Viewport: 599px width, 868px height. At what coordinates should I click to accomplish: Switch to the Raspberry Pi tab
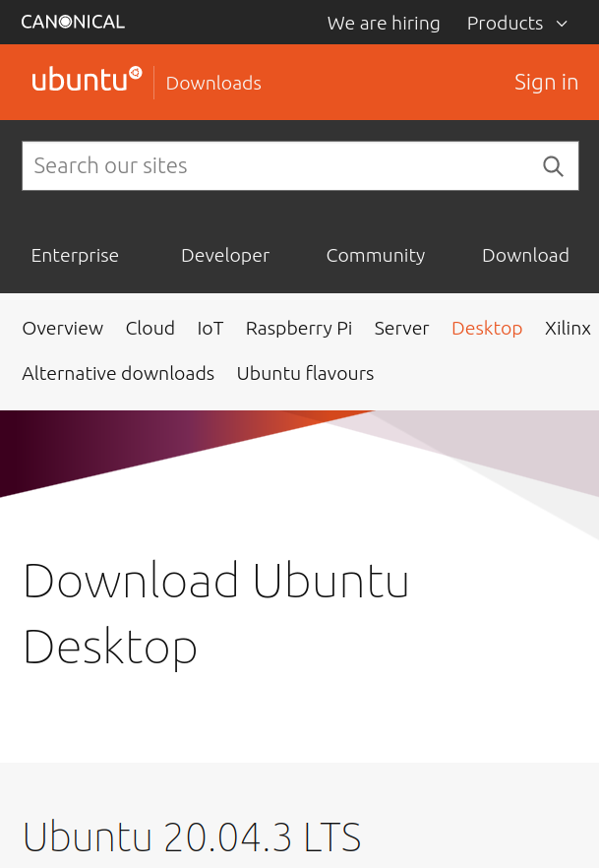[x=299, y=329]
